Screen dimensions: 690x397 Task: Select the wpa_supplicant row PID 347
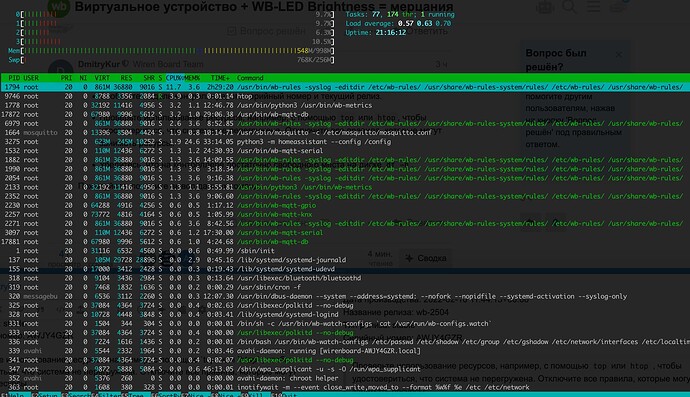tap(345, 369)
